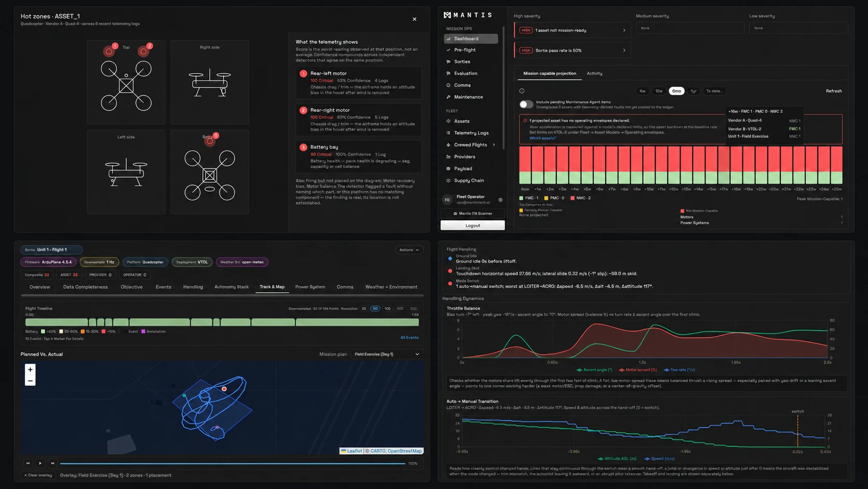Select the 4w projection range

pos(642,91)
